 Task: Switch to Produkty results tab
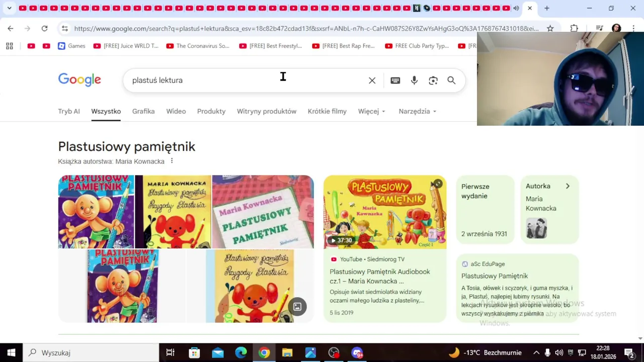211,111
